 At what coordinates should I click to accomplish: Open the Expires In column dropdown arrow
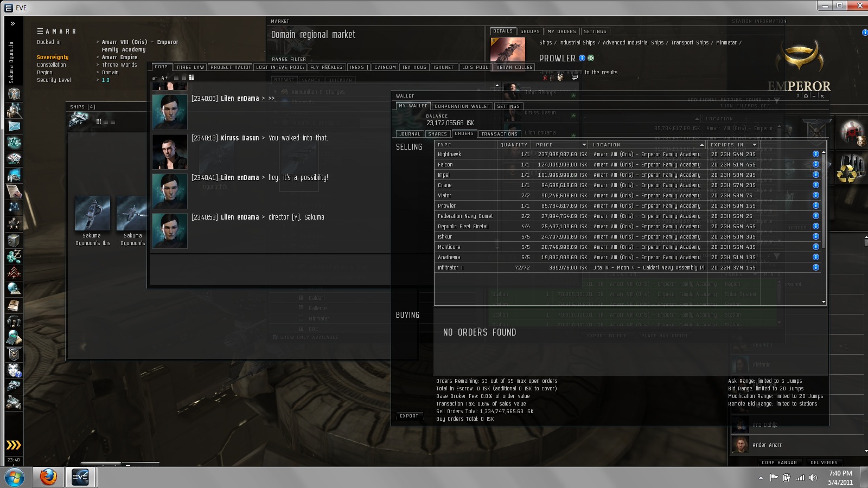click(x=754, y=145)
